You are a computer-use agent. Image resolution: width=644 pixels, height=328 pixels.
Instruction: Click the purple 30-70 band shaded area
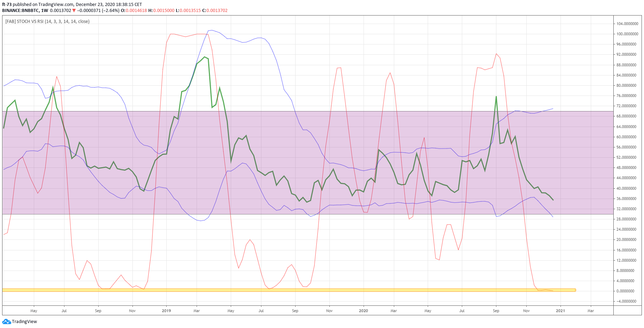point(308,163)
